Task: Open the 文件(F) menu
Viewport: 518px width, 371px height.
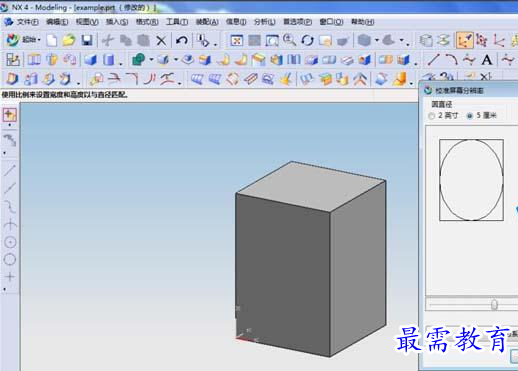Action: point(27,22)
